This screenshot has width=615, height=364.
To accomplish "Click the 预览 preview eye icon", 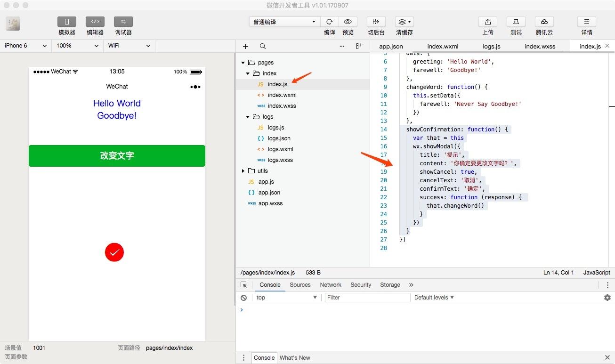I will pos(348,22).
